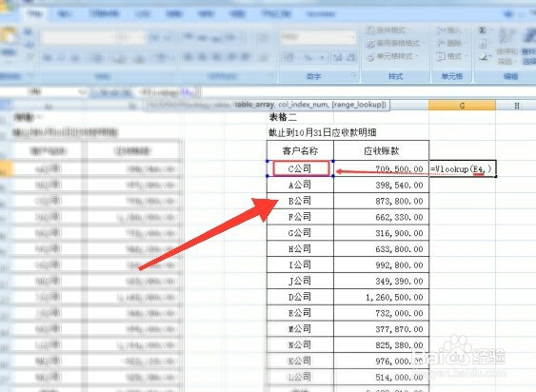Select the cell D公司

300,297
